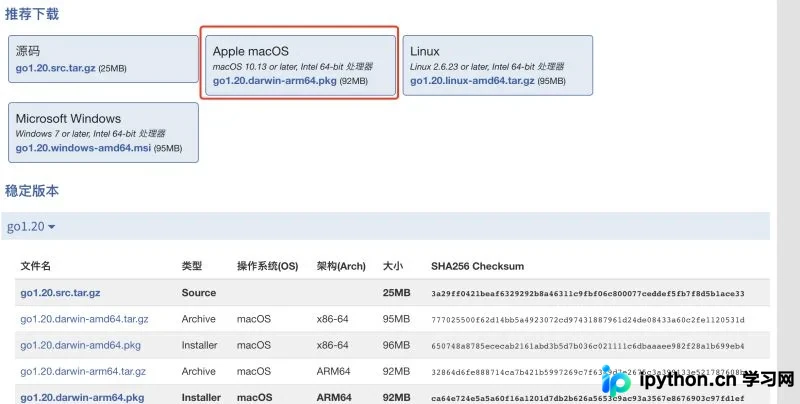Click 95MB in the darwin-amd64.tar.gz row
800x404 pixels.
(x=396, y=319)
